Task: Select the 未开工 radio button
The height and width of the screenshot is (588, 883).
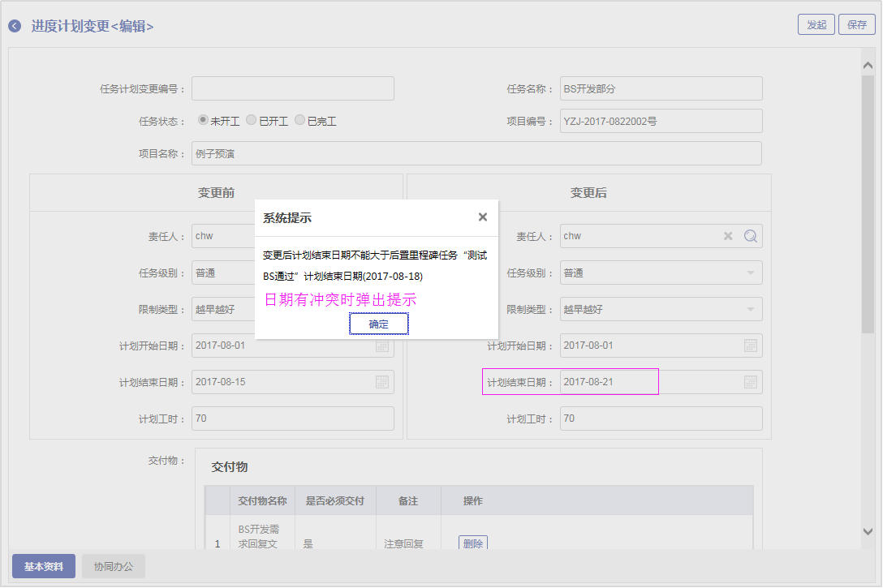Action: [203, 120]
